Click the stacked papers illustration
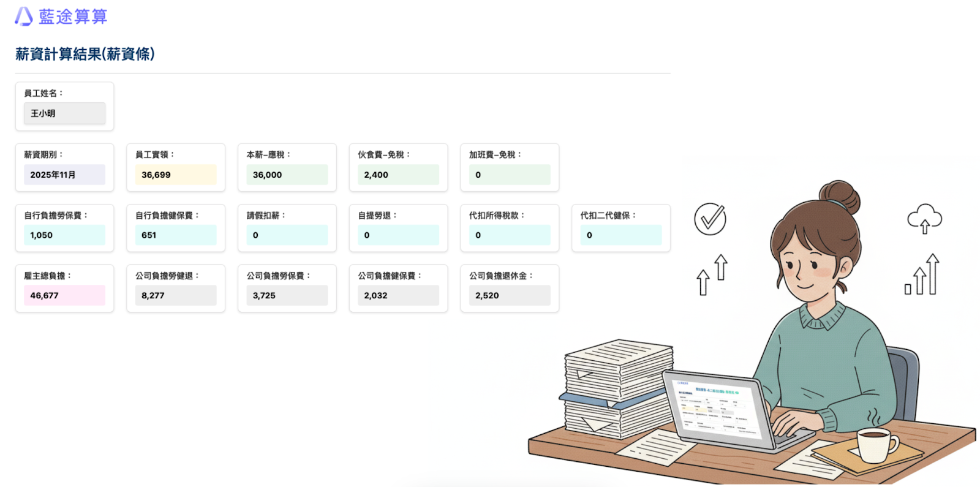 pos(617,388)
